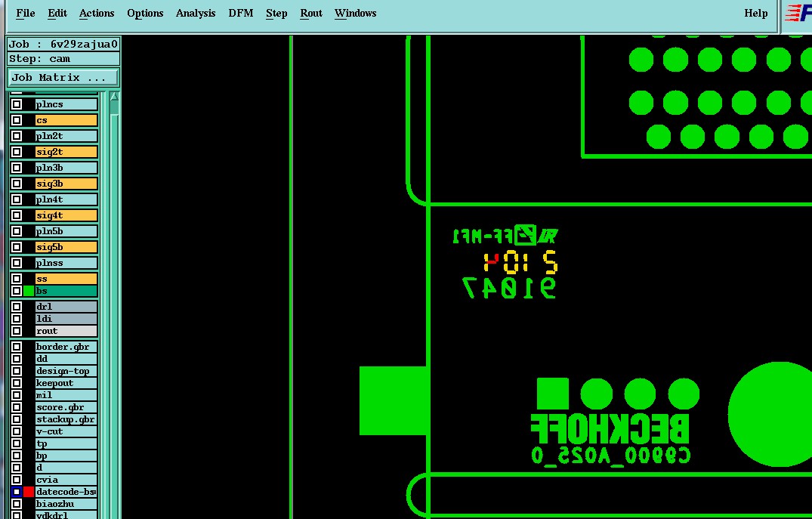Open the Windows menu
The height and width of the screenshot is (519, 812).
[355, 14]
